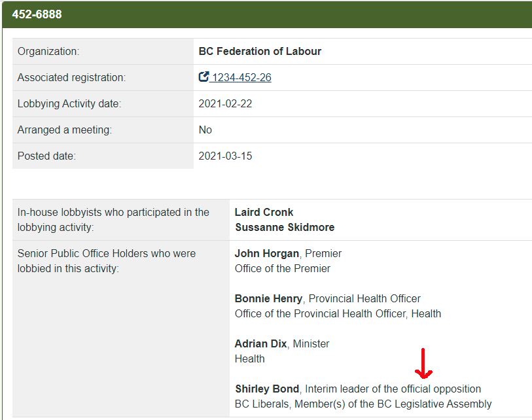Screen dimensions: 532x420
Task: Click the Organization: field label
Action: [48, 51]
